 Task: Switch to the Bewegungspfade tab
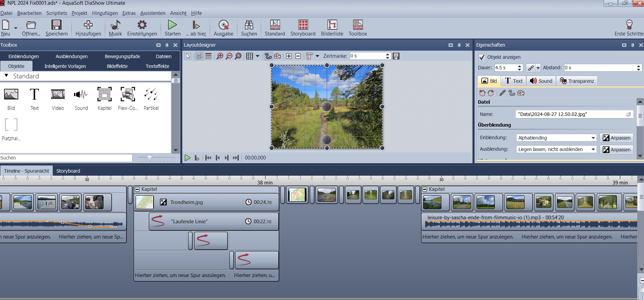pos(122,56)
